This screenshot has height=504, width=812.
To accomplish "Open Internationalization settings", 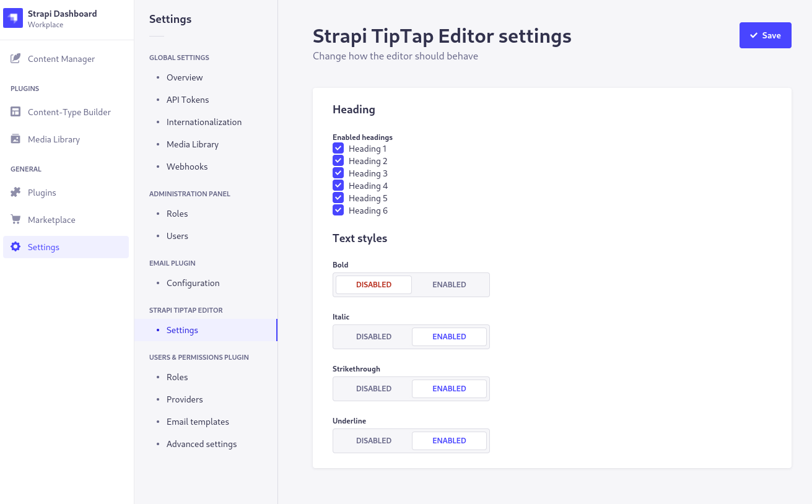I will pyautogui.click(x=204, y=122).
